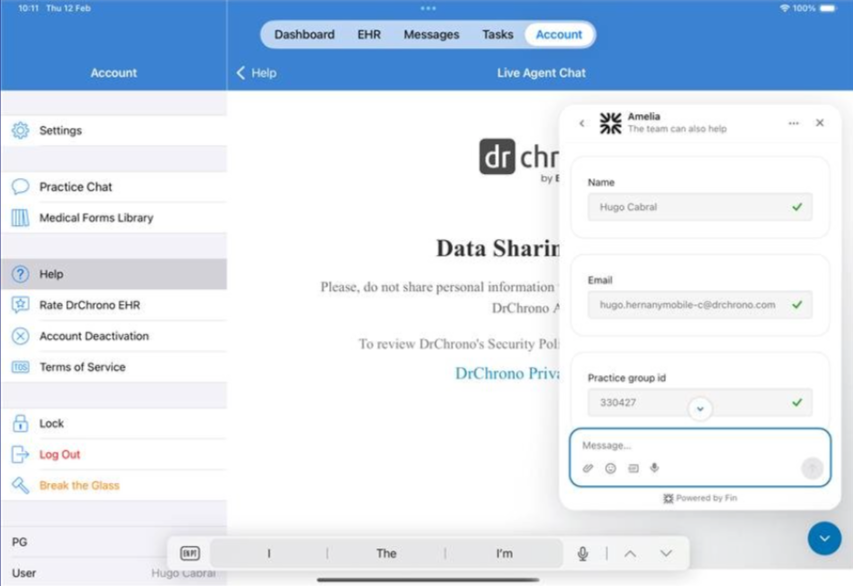Screen dimensions: 853x586
Task: Collapse chat with the blue round chevron button
Action: (824, 538)
